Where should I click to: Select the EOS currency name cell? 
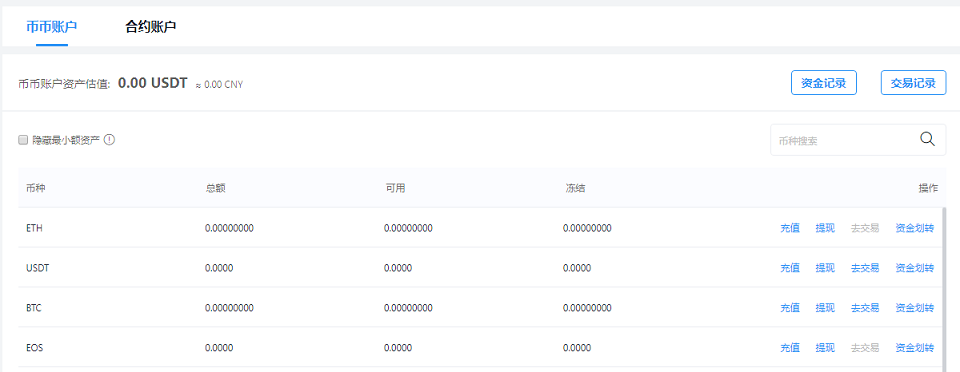pos(34,348)
